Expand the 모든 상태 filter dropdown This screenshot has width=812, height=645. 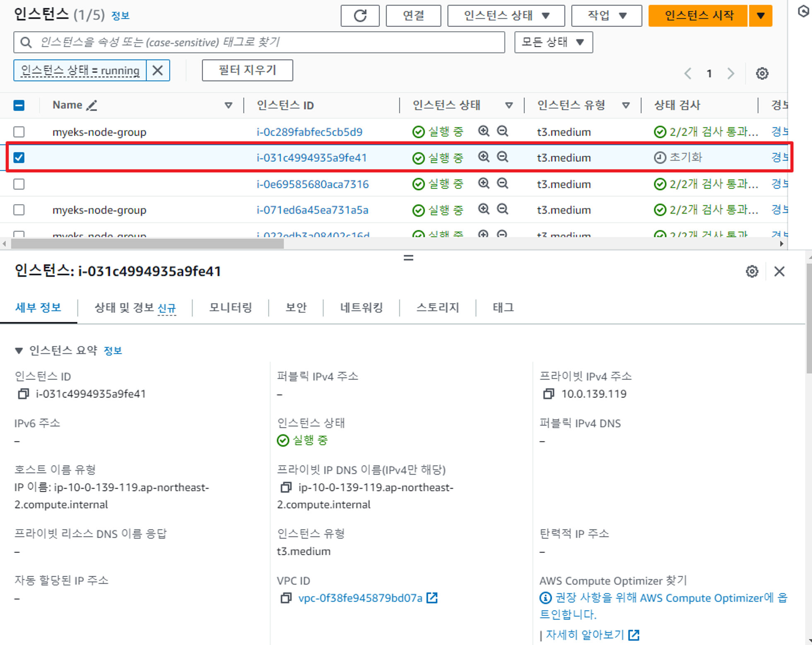pyautogui.click(x=553, y=42)
